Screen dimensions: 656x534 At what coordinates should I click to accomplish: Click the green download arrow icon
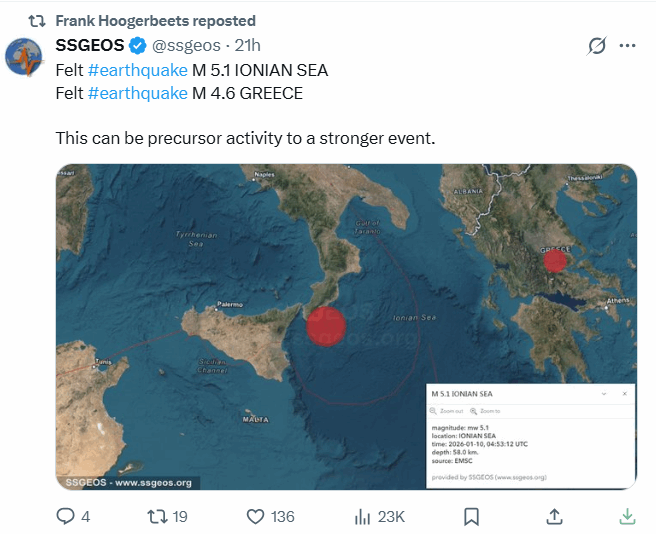(x=627, y=516)
